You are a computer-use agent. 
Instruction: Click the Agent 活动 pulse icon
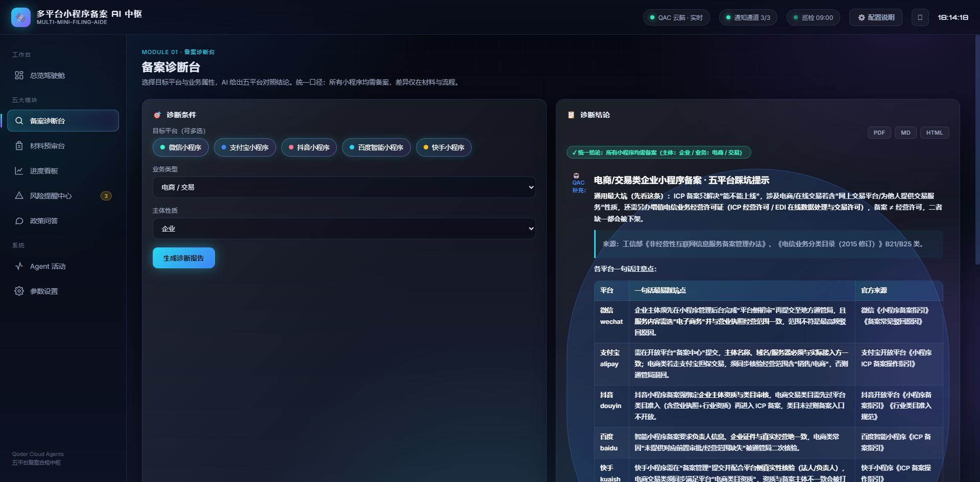pos(19,266)
